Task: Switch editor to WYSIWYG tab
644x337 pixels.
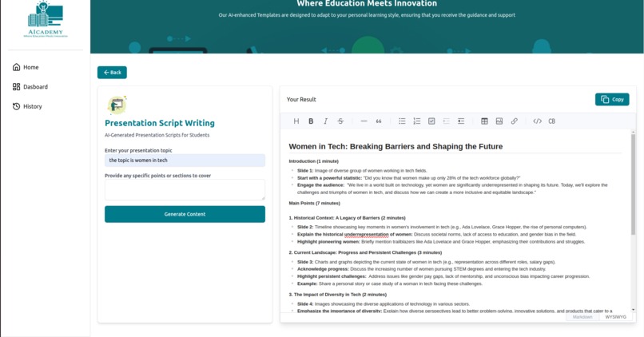Action: click(616, 317)
